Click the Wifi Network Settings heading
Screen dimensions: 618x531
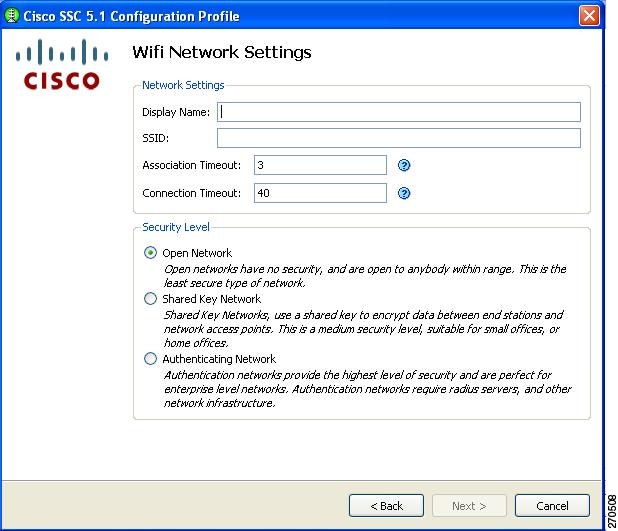pyautogui.click(x=222, y=52)
